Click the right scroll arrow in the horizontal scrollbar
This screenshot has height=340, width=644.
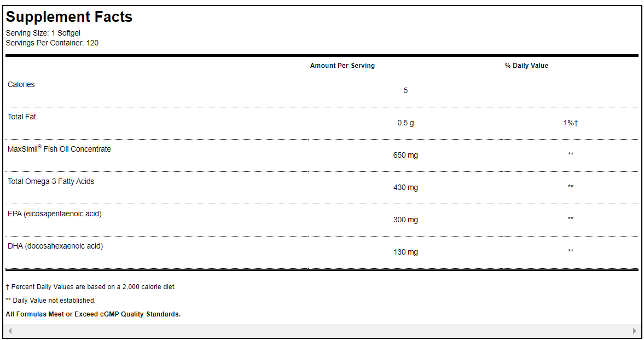pyautogui.click(x=634, y=331)
